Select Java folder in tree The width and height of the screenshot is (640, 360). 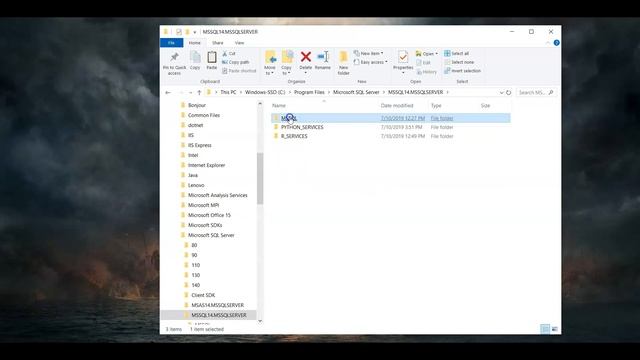click(193, 176)
